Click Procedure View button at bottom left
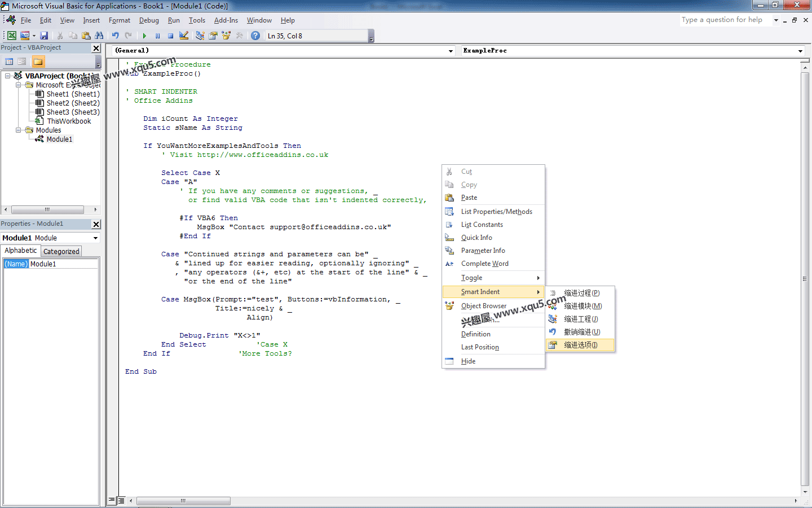 pyautogui.click(x=112, y=501)
